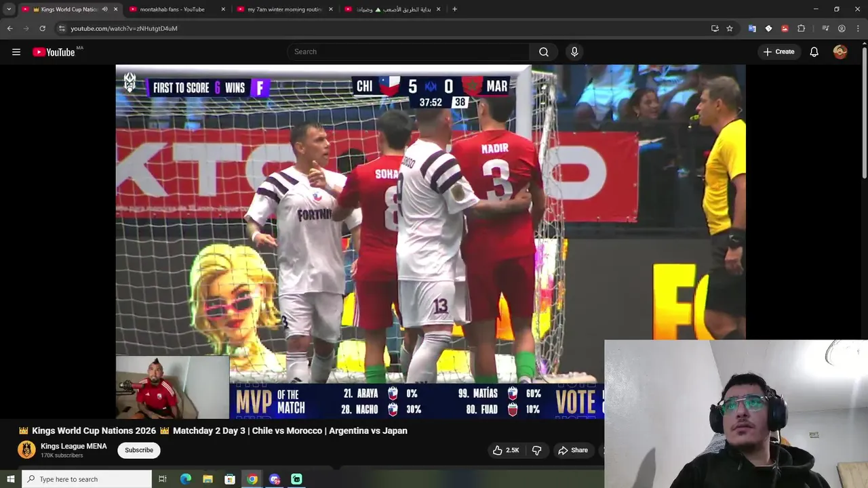The height and width of the screenshot is (488, 868).
Task: Open the Discord taskbar icon
Action: (275, 479)
